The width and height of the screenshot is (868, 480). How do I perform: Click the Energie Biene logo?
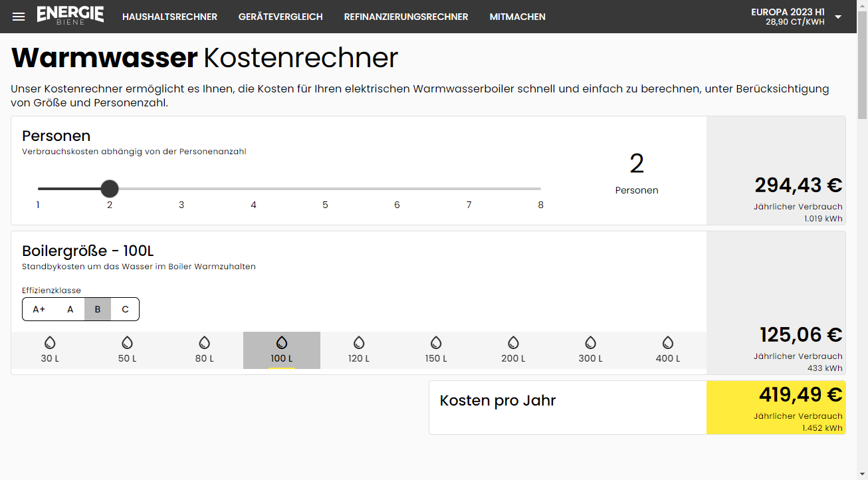pyautogui.click(x=70, y=16)
